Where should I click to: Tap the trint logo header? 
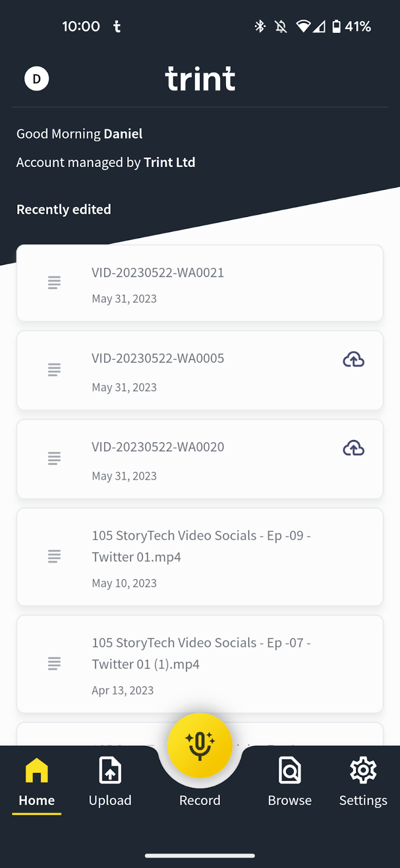click(x=200, y=79)
